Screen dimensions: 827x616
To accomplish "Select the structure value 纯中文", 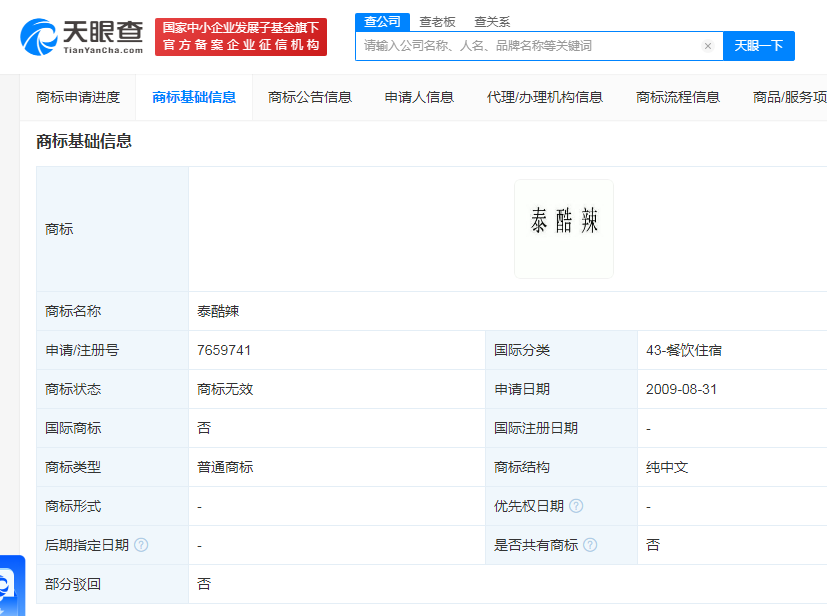I will point(667,467).
